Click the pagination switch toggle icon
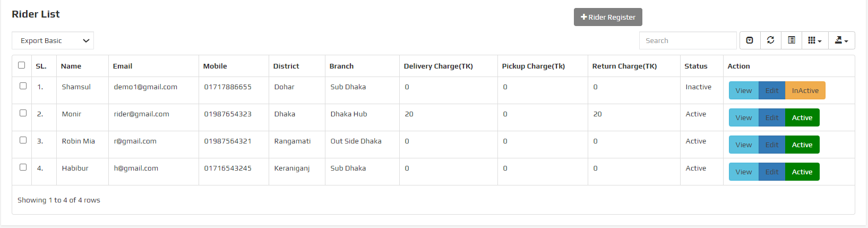 tap(750, 40)
